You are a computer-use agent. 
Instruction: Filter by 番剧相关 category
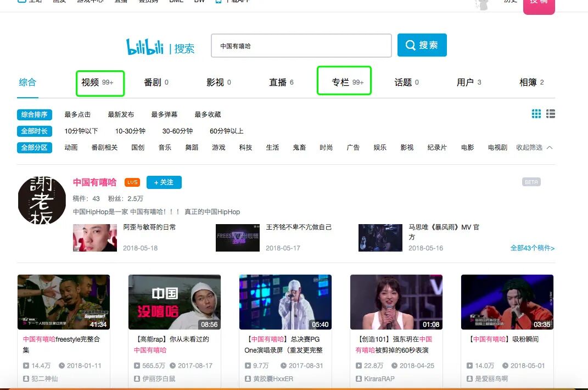(105, 148)
